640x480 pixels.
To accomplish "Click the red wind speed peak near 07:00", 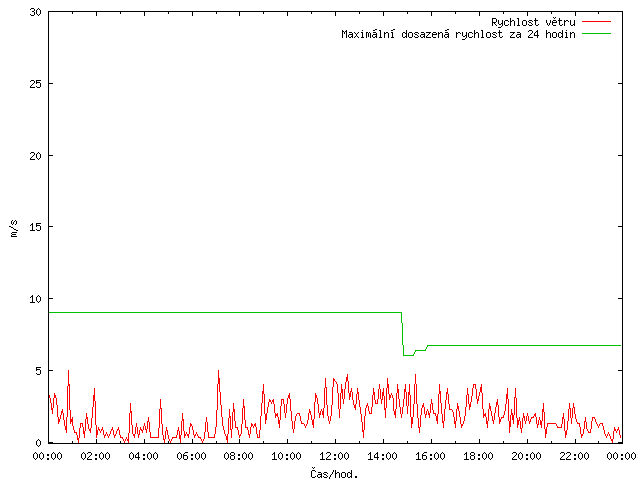I will click(218, 371).
